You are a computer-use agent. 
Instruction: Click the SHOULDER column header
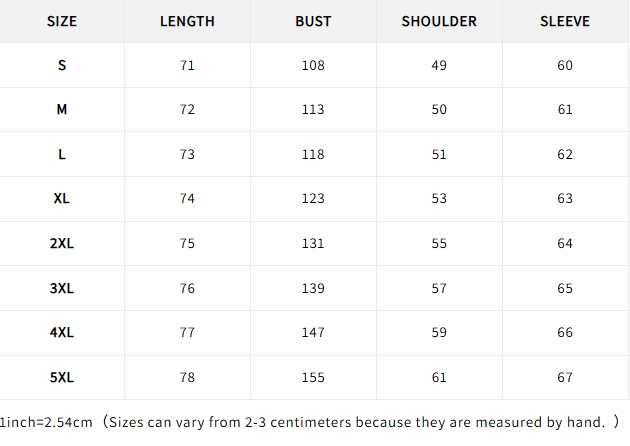tap(439, 21)
